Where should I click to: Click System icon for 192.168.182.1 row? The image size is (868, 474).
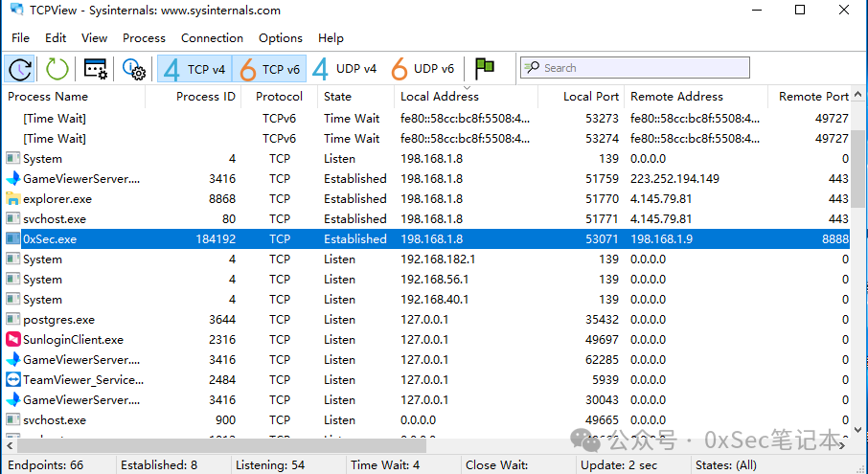click(12, 259)
